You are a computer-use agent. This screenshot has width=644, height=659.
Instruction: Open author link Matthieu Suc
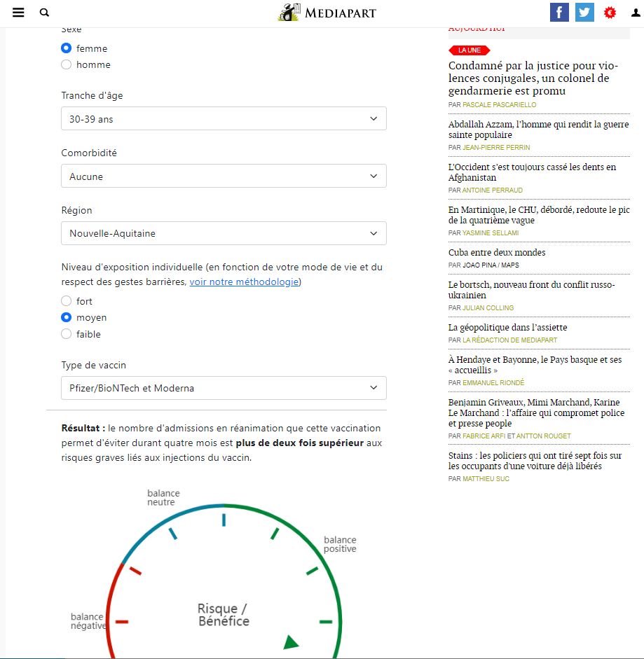click(486, 479)
